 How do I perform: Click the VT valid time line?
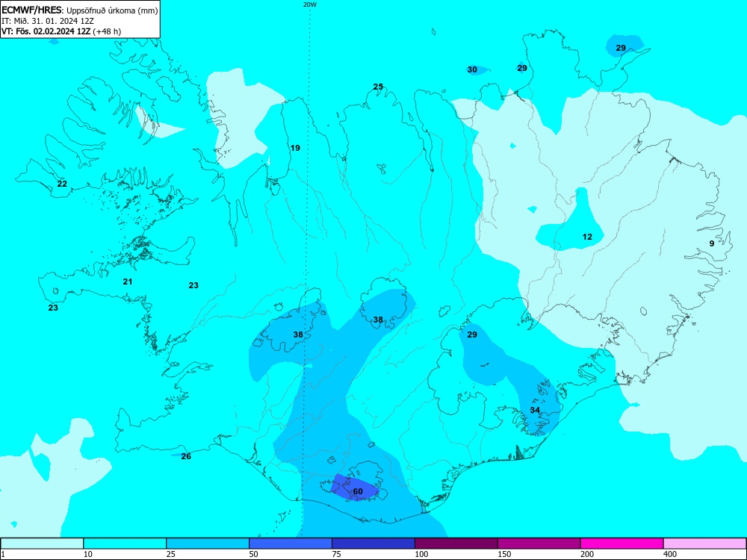(x=61, y=31)
